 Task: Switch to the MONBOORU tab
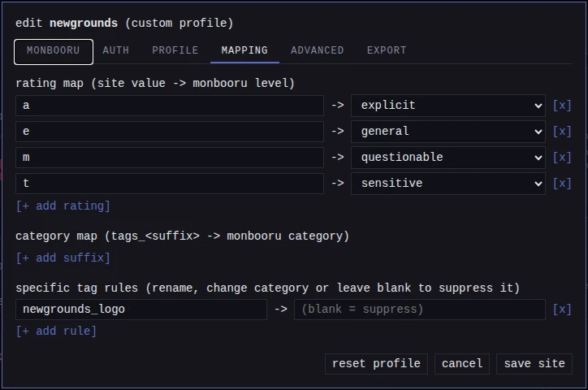click(54, 51)
